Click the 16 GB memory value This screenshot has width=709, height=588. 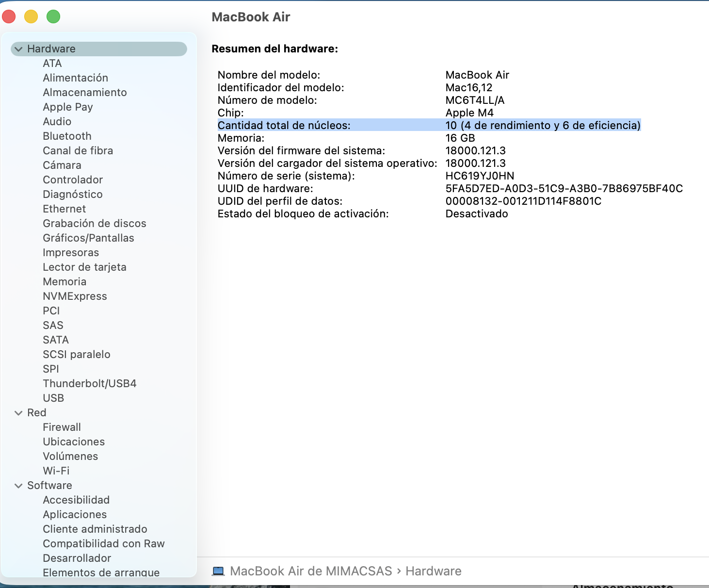tap(460, 138)
